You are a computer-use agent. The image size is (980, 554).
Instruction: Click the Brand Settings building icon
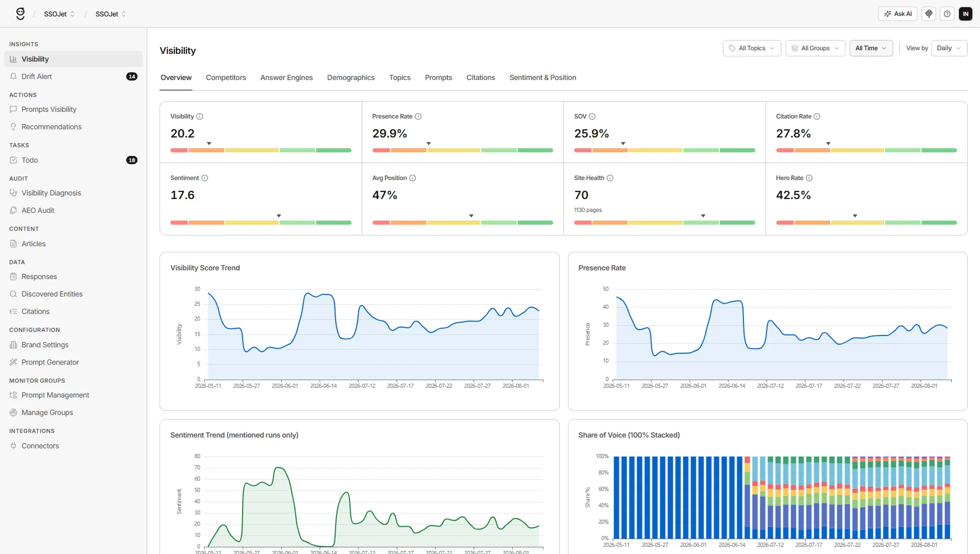[x=13, y=345]
